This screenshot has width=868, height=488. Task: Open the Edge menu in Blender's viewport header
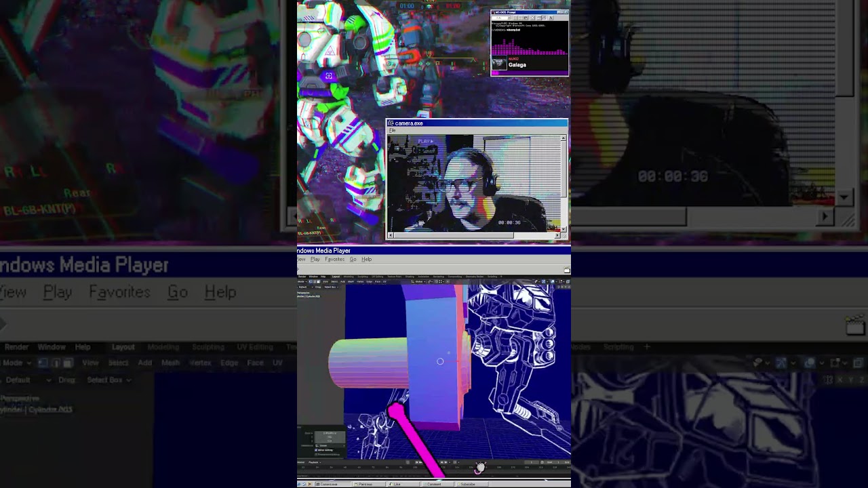(369, 281)
